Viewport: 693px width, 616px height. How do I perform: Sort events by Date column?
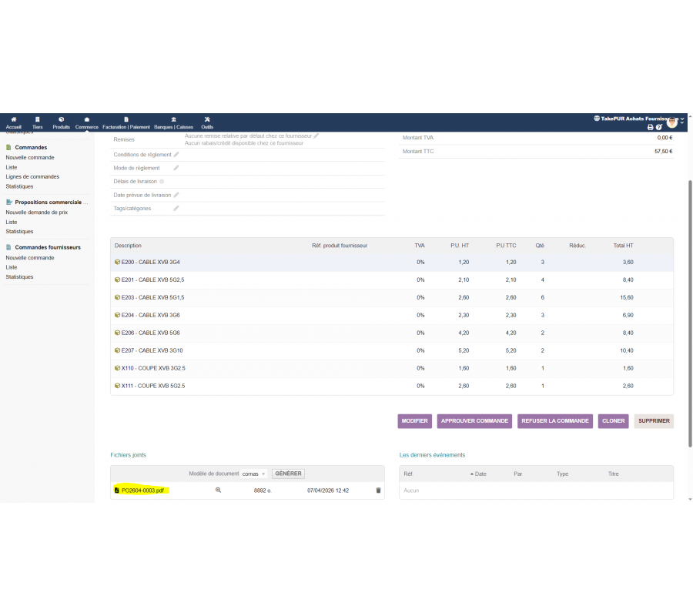[480, 474]
